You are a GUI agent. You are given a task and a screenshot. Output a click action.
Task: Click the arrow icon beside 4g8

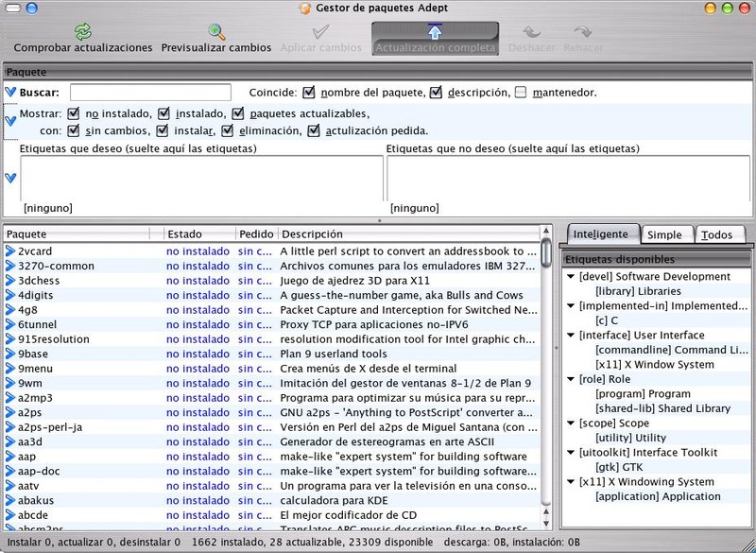10,309
